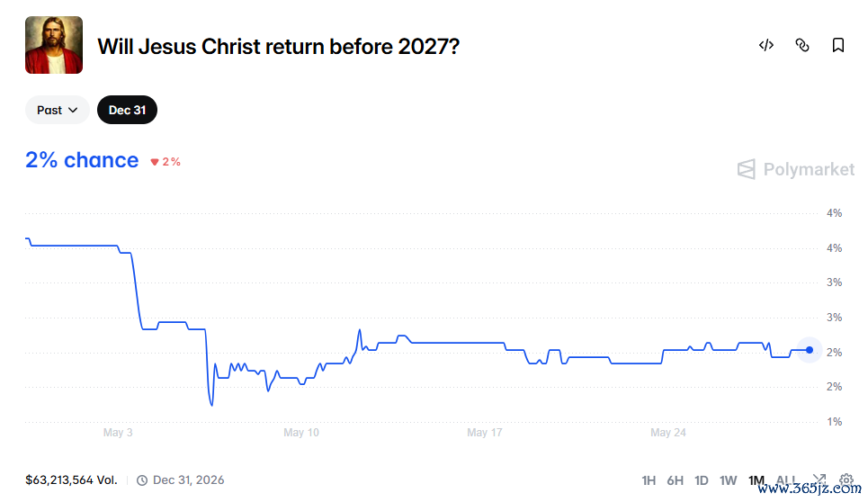Copy the market link via chain icon
Screen dimensions: 868x502
pos(802,45)
